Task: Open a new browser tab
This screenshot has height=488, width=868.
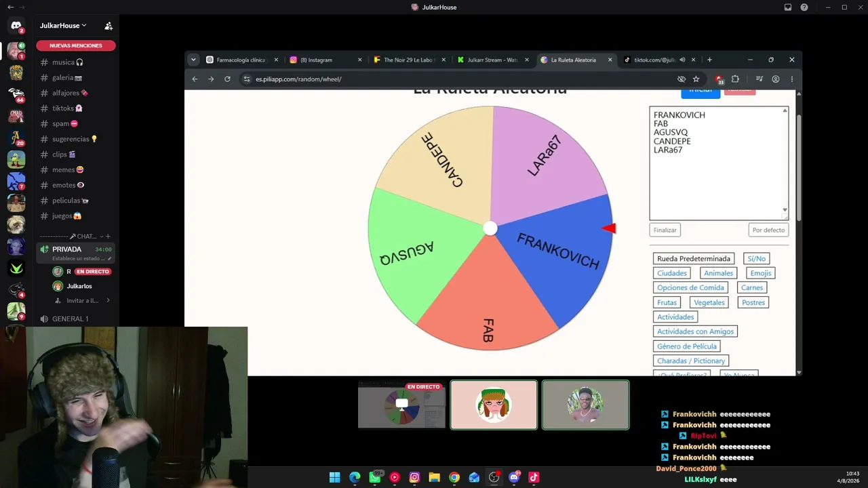Action: coord(709,60)
